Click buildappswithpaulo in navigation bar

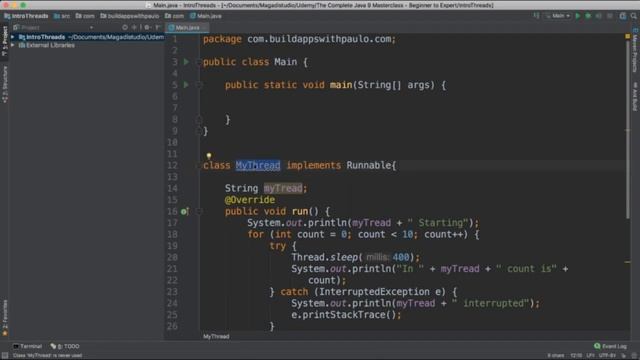tap(130, 16)
